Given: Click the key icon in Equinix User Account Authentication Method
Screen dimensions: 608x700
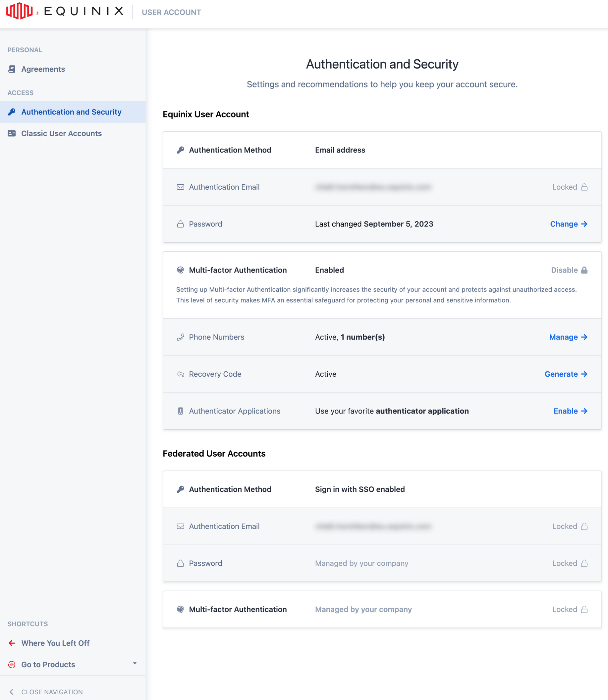Looking at the screenshot, I should click(181, 150).
